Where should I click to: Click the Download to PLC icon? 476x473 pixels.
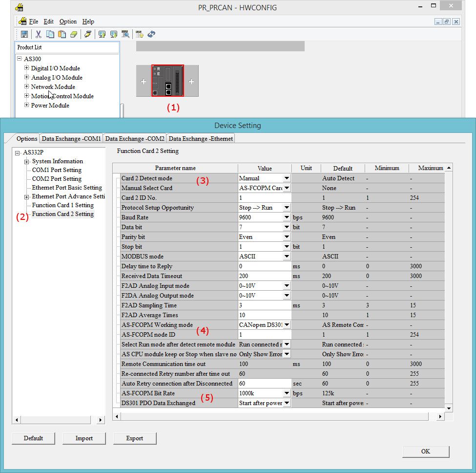coord(114,34)
